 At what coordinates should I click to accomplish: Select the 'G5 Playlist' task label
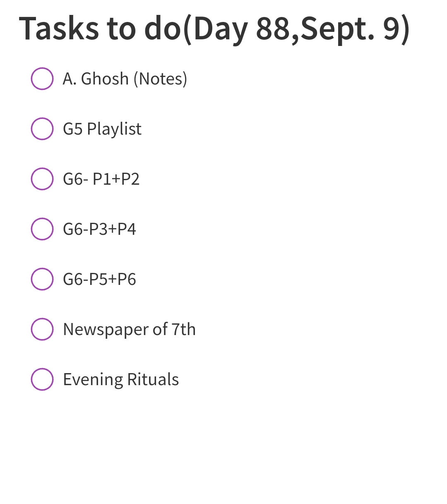pyautogui.click(x=102, y=129)
